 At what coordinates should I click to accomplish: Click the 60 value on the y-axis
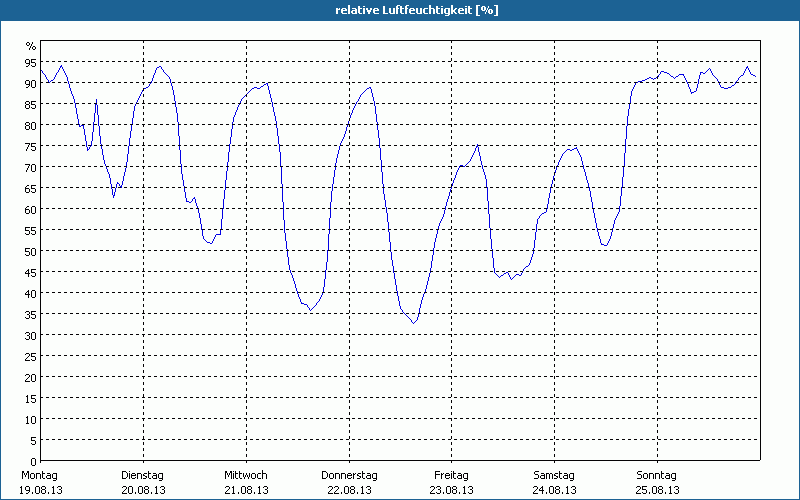click(x=31, y=209)
